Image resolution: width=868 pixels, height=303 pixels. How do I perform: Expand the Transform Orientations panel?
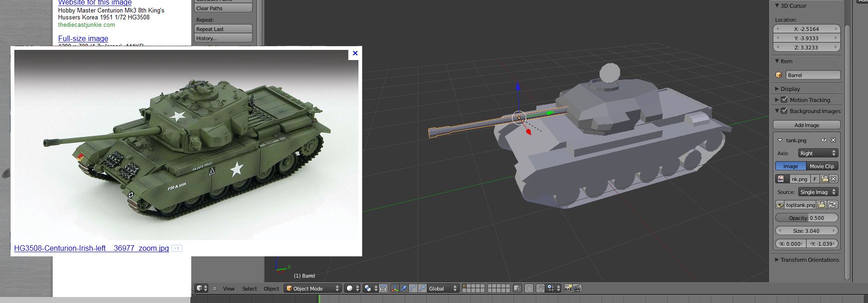(777, 260)
